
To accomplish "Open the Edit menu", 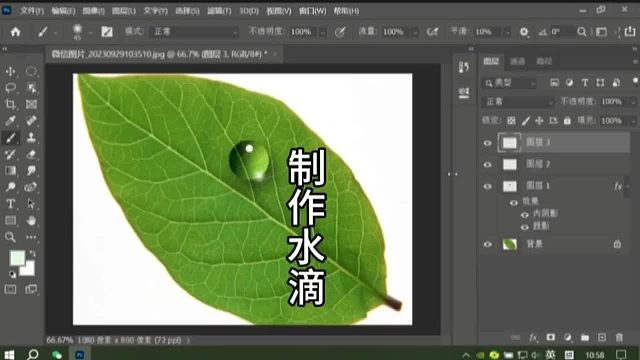I will (63, 11).
